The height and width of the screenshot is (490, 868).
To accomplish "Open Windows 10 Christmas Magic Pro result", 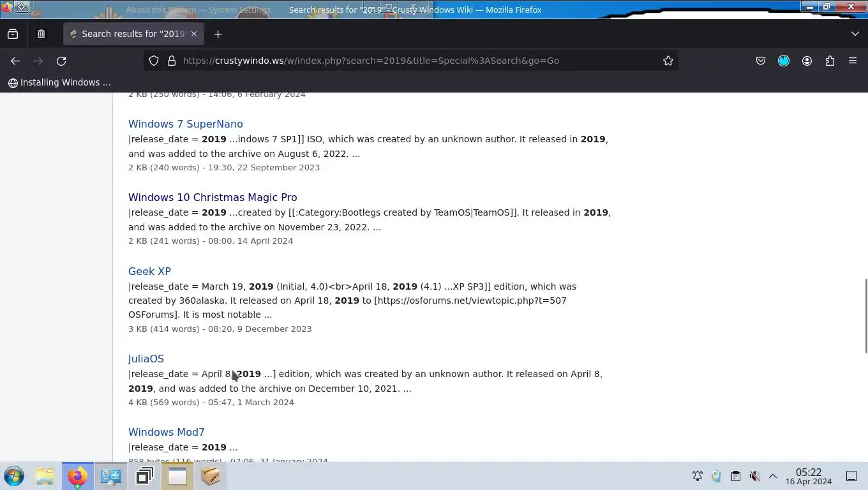I will point(213,197).
